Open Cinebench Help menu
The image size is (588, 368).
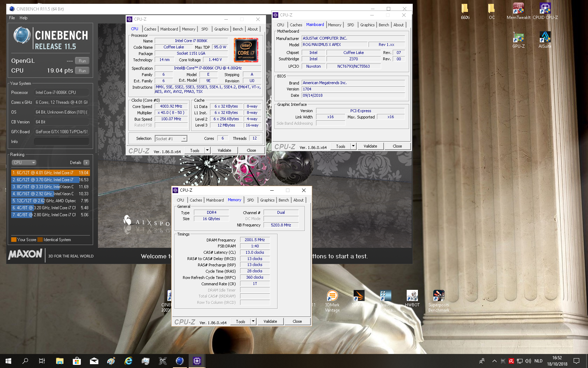click(23, 18)
